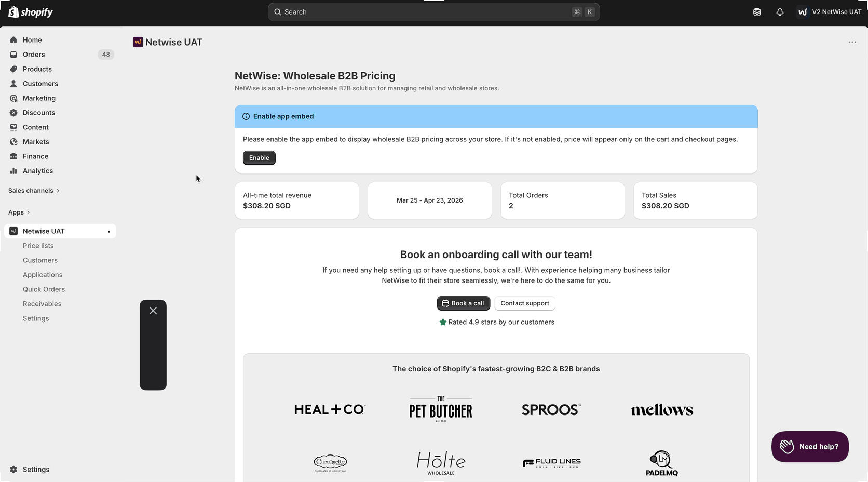
Task: Open Settings under Netwise UAT
Action: (36, 318)
